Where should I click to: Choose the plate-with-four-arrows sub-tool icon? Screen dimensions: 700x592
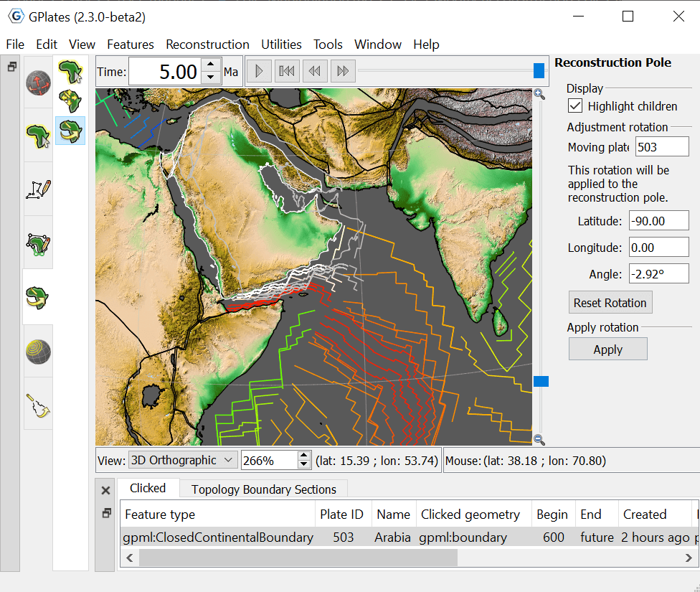click(x=70, y=101)
